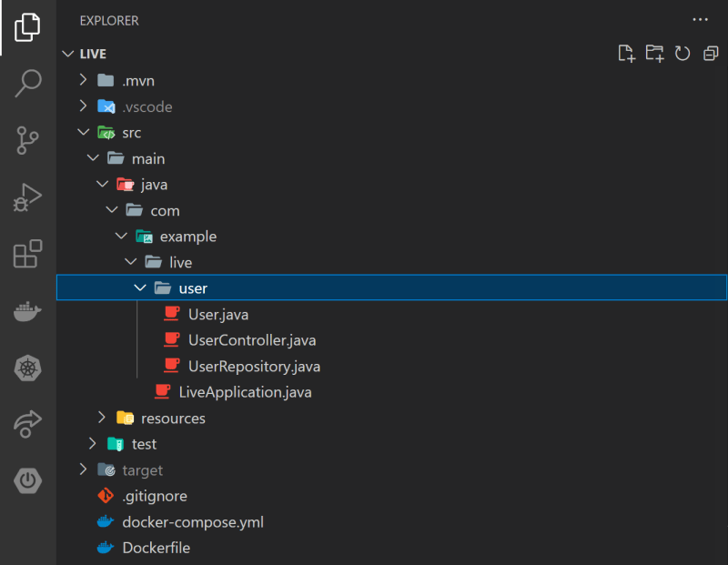
Task: Select the src folder label
Action: pos(131,133)
